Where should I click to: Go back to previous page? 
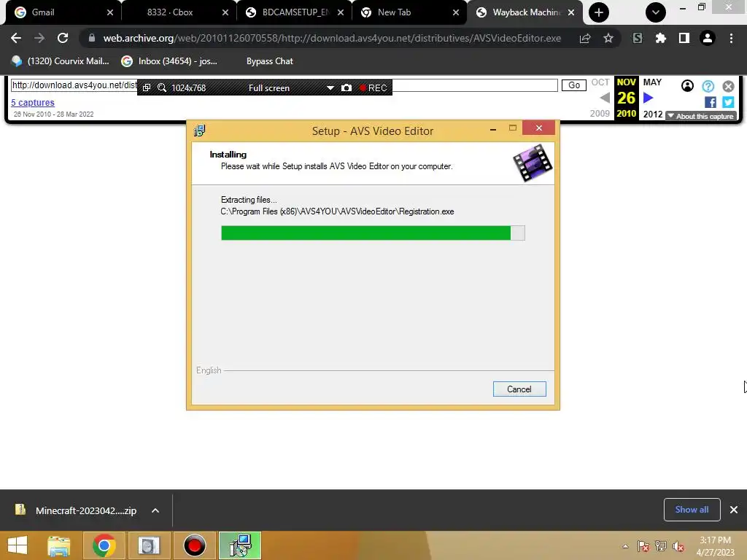16,38
